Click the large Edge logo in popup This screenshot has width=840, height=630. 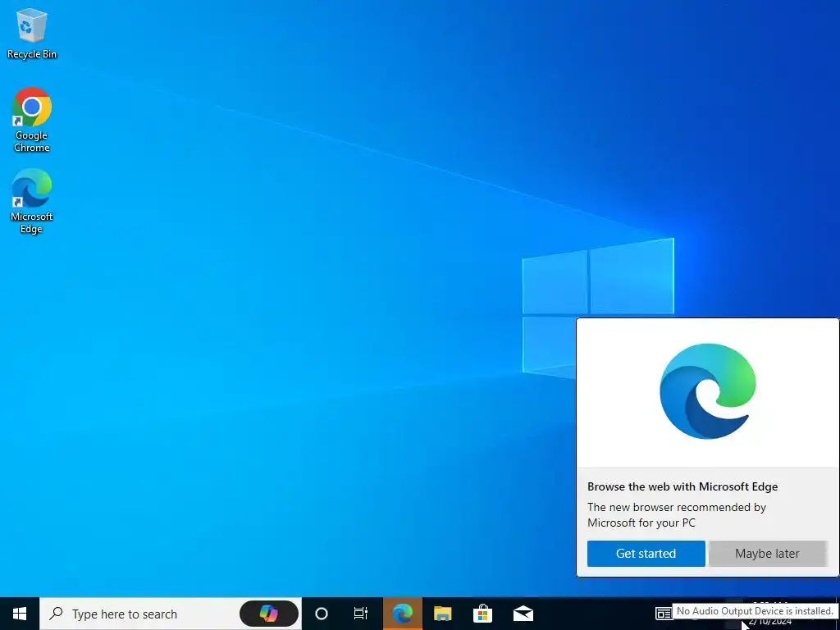(x=708, y=391)
